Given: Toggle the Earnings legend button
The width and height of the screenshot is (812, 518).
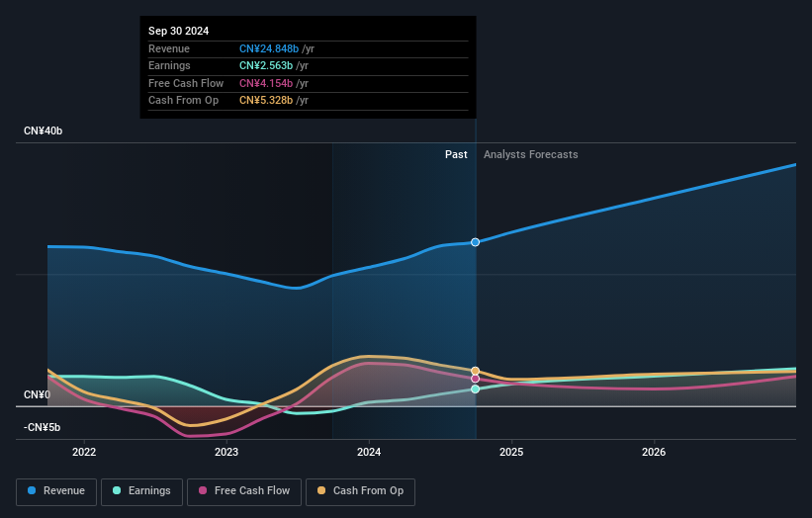Looking at the screenshot, I should pos(141,491).
